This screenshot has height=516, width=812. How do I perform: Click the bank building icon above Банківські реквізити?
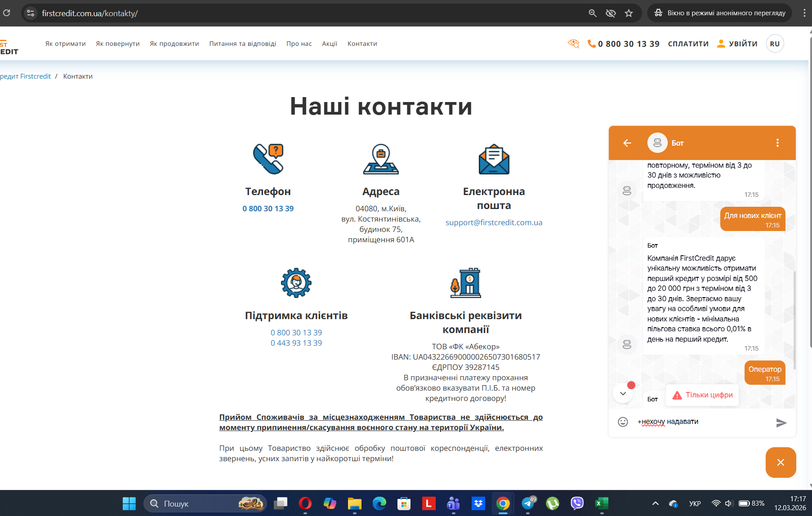[466, 283]
